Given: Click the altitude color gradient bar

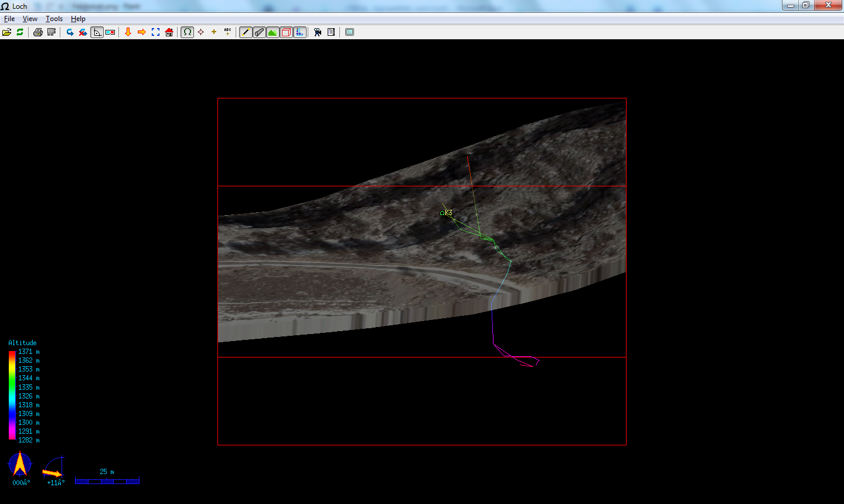Looking at the screenshot, I should click(x=12, y=395).
